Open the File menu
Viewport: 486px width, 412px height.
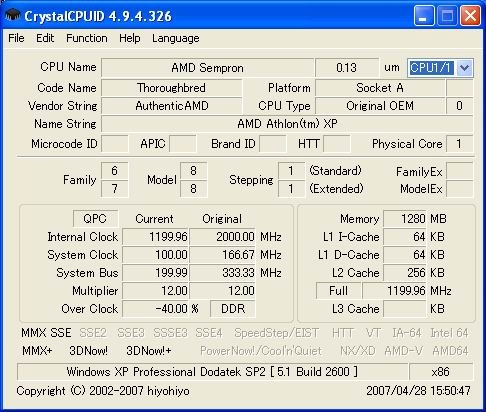16,38
